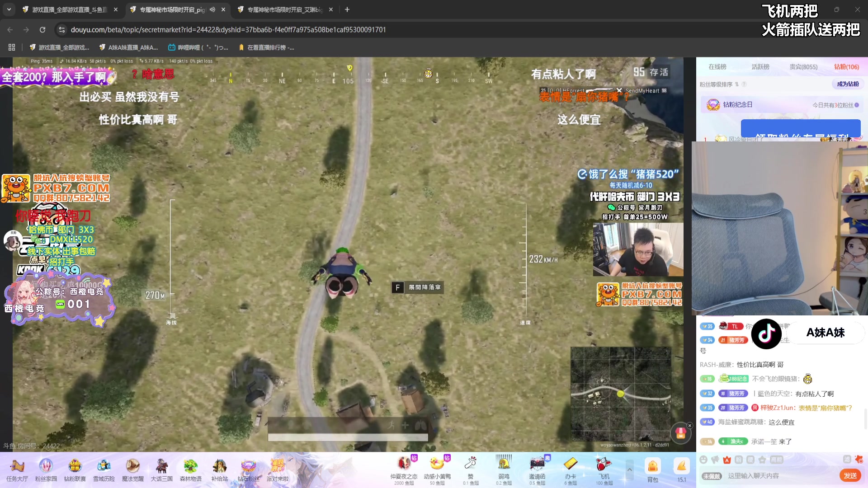Viewport: 868px width, 488px height.
Task: Click the help question mark beside 粉丝等级排序
Action: click(744, 84)
